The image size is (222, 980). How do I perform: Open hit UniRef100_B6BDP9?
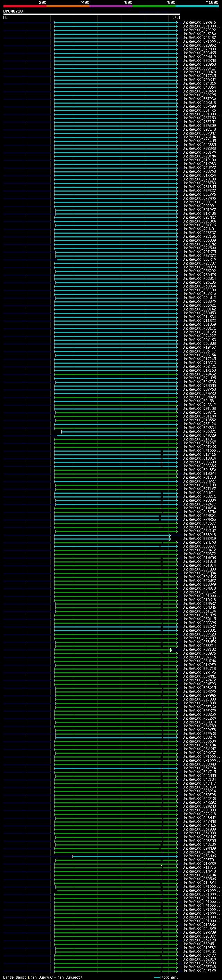(199, 585)
